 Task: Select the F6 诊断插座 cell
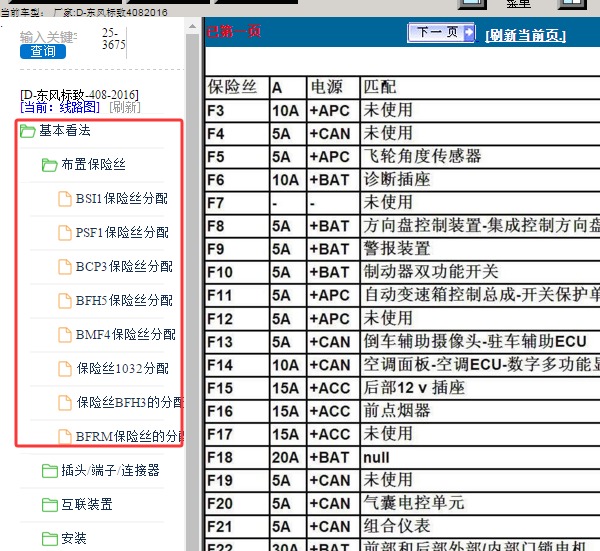[x=480, y=180]
